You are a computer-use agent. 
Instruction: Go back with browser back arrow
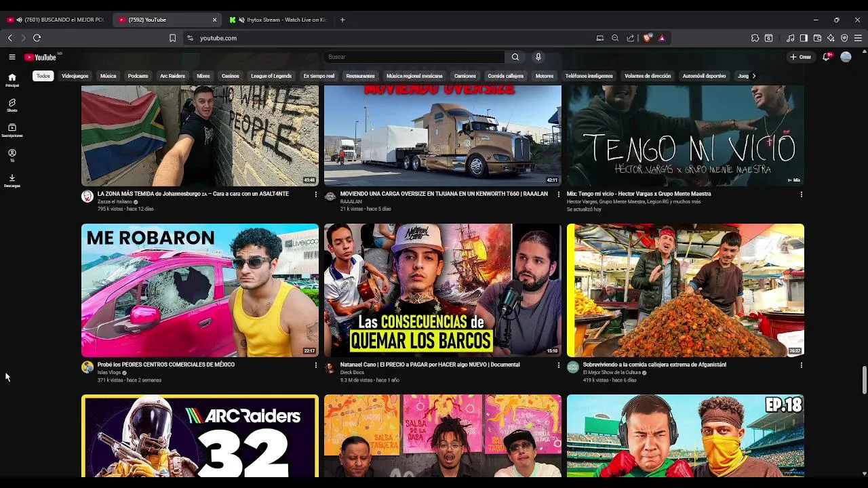[x=9, y=38]
